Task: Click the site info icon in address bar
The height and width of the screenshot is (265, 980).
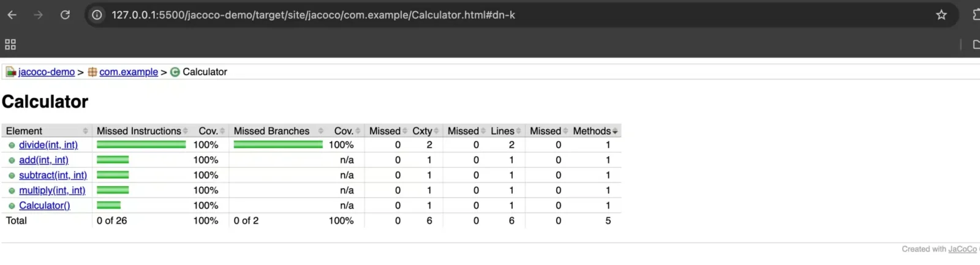Action: [x=97, y=15]
